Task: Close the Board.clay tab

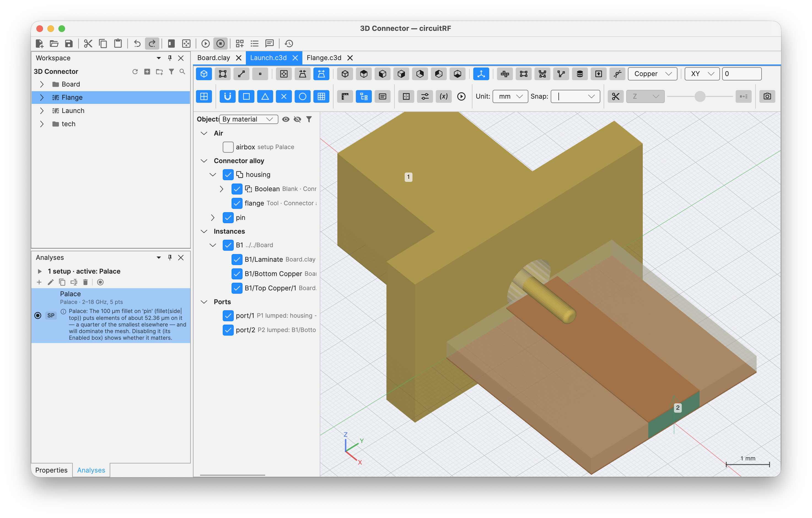Action: pyautogui.click(x=239, y=58)
